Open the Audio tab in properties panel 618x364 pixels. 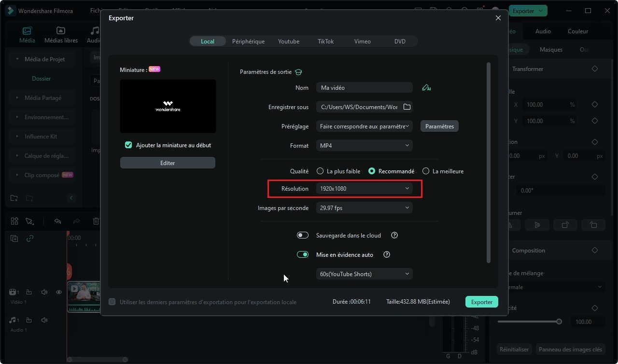tap(543, 31)
